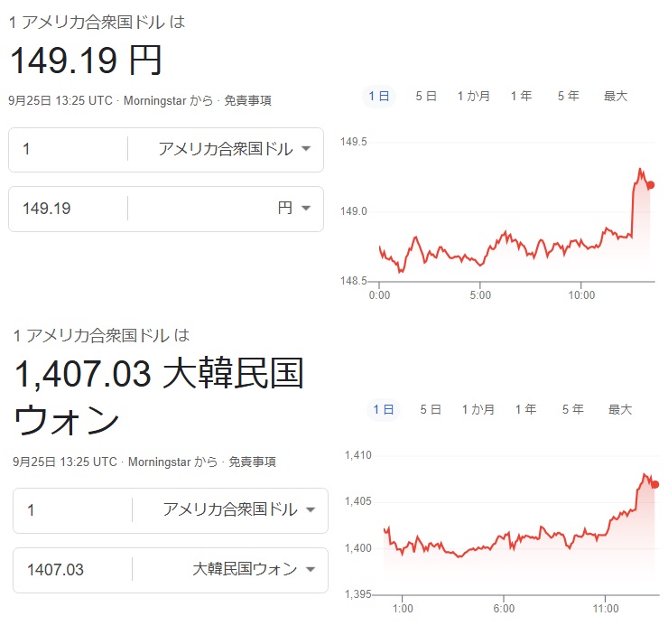Expand 大韓民国ウォン currency dropdown
This screenshot has height=644, width=668.
[254, 570]
